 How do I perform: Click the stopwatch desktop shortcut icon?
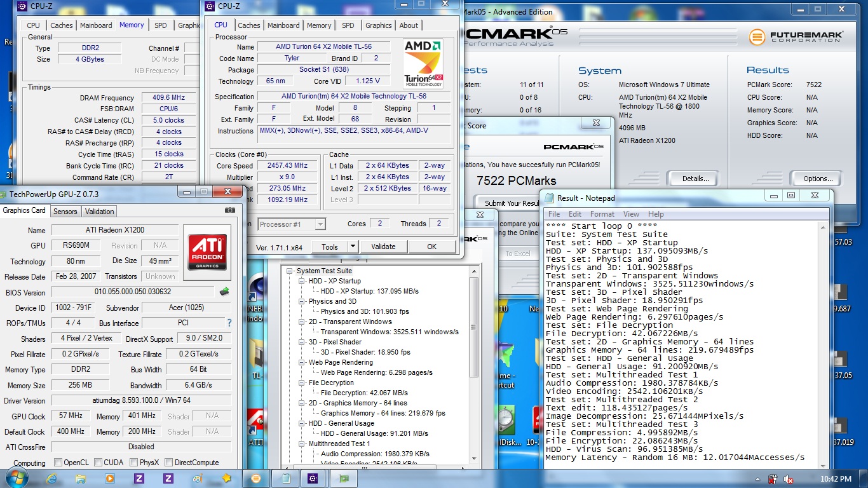506,421
